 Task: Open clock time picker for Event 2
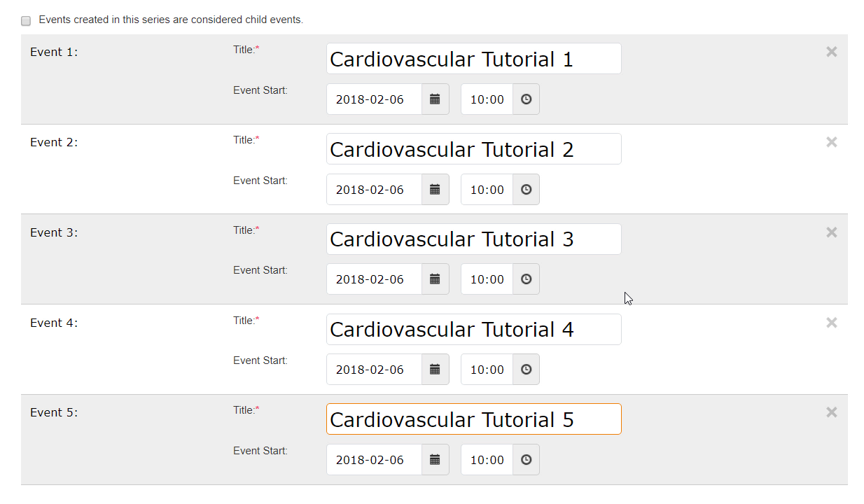click(x=526, y=190)
